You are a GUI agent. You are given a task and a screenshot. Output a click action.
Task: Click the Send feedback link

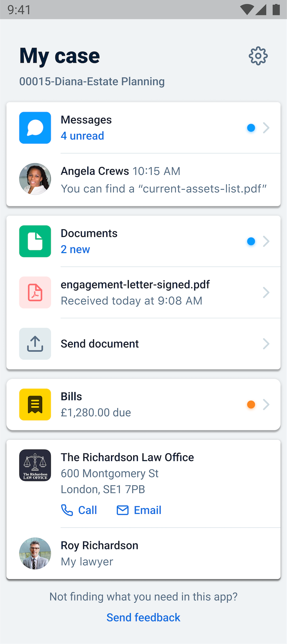tap(143, 618)
